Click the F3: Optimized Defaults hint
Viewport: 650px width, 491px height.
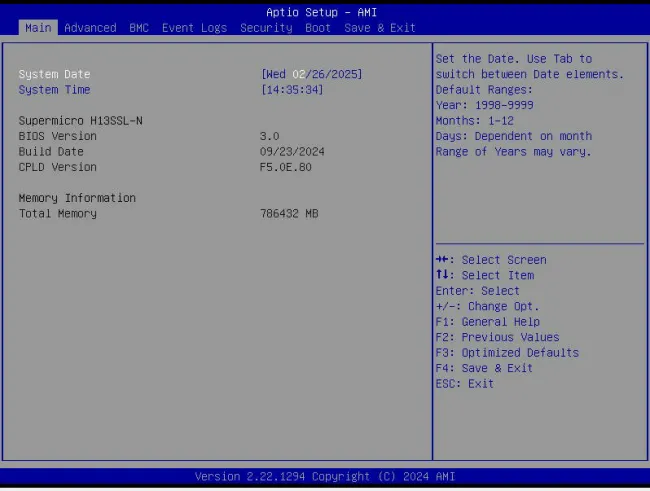[507, 353]
